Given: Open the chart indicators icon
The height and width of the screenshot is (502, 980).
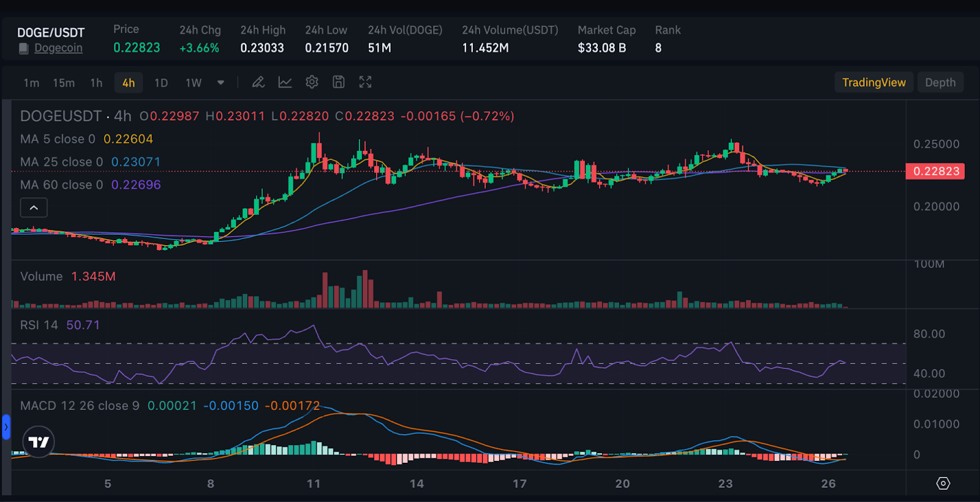Looking at the screenshot, I should [285, 82].
